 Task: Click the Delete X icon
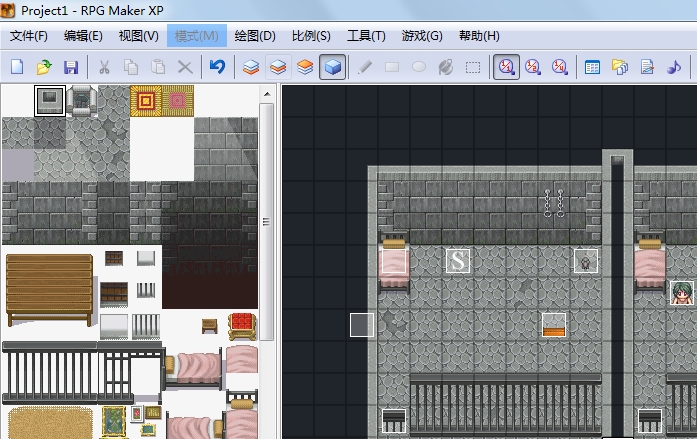tap(185, 67)
